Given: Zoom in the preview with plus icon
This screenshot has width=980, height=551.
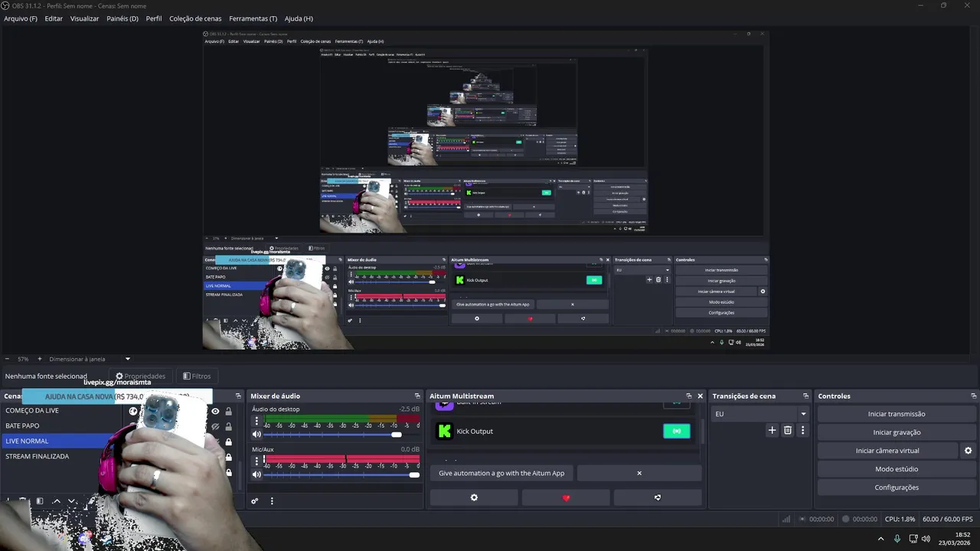Looking at the screenshot, I should 40,359.
